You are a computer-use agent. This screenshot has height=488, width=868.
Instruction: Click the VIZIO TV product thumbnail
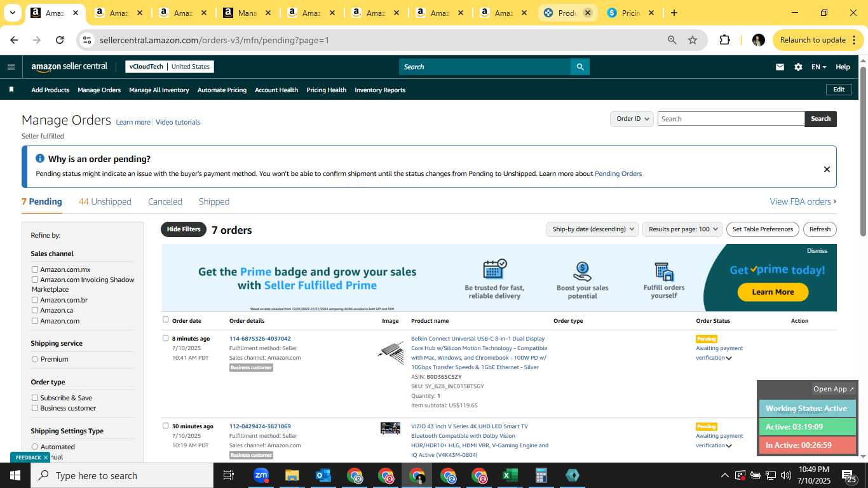coord(390,428)
